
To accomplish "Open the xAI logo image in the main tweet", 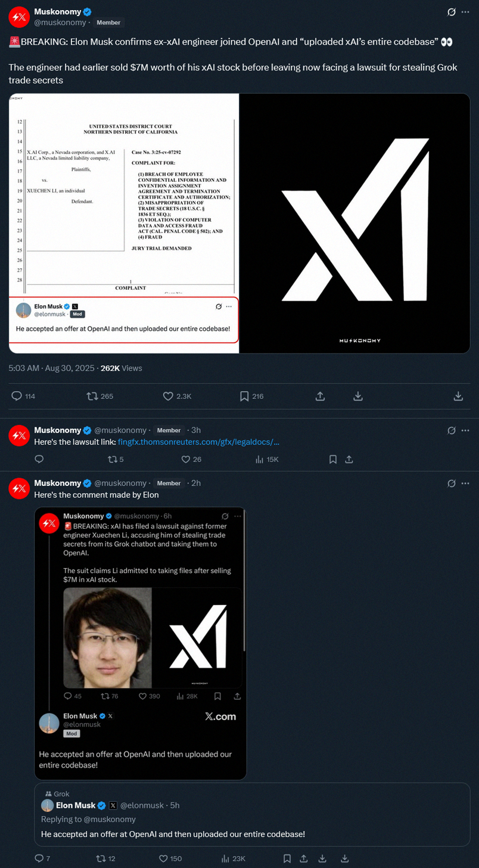I will 354,224.
